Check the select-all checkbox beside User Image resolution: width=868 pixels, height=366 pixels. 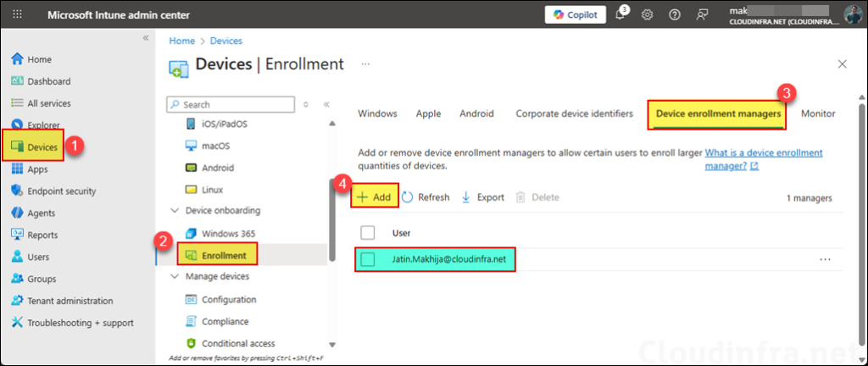pyautogui.click(x=368, y=233)
